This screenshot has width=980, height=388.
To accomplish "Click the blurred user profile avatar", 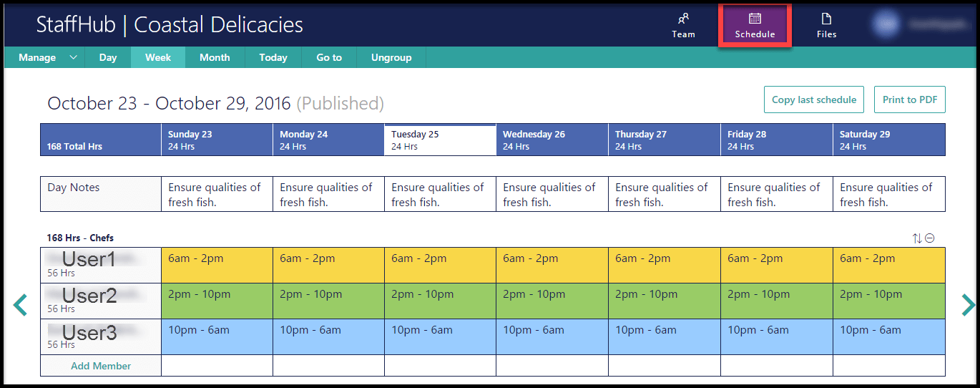I will [x=886, y=24].
